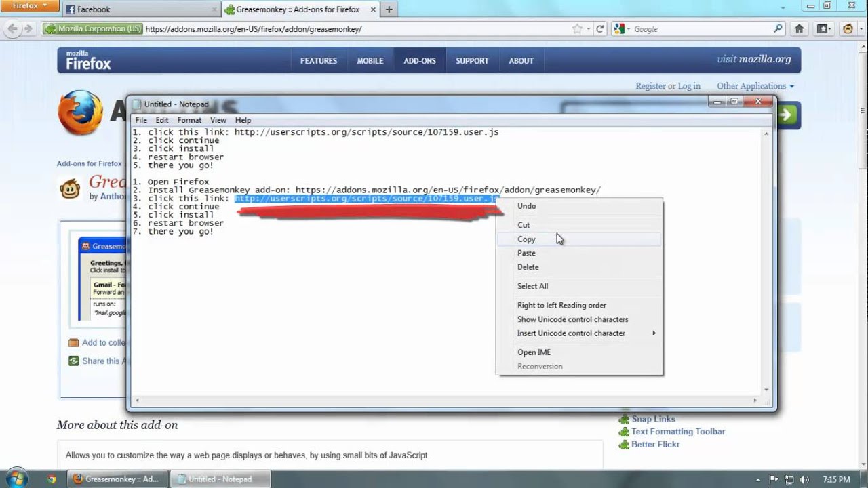Switch to the Facebook tab
The width and height of the screenshot is (868, 488).
coord(141,9)
